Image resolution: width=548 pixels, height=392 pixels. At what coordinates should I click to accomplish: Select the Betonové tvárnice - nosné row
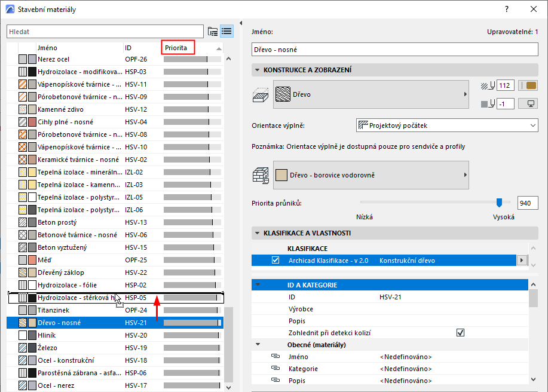[x=115, y=235]
